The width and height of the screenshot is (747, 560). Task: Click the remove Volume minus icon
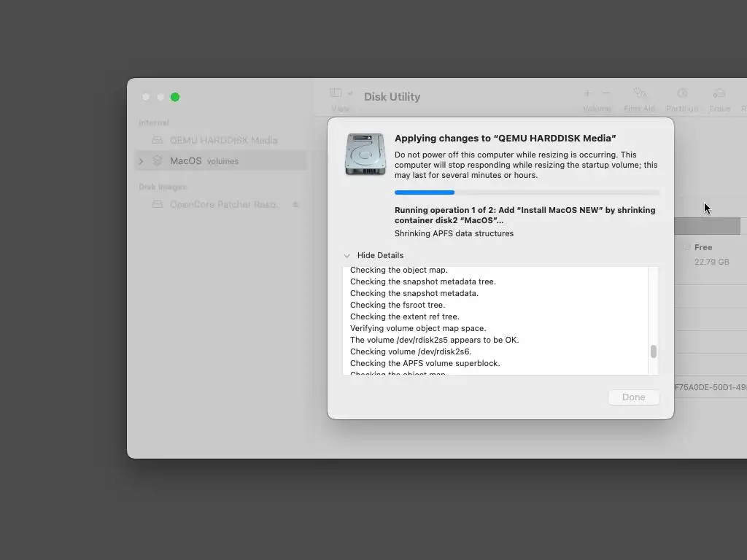pos(606,93)
